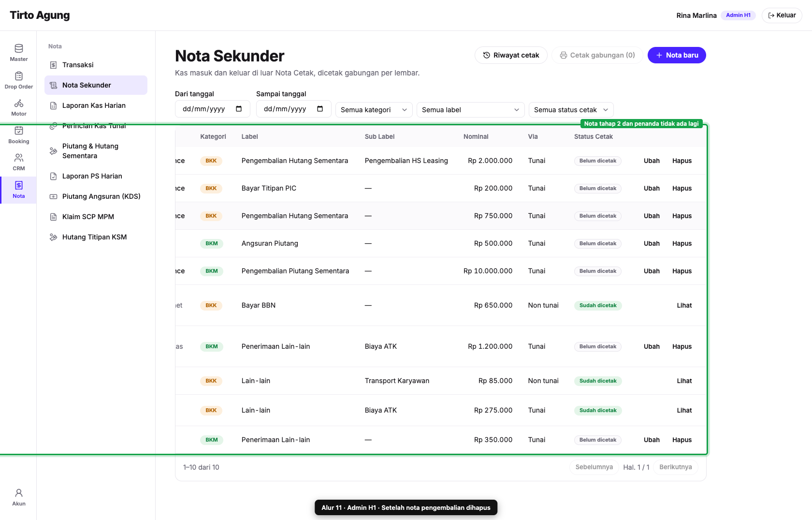Click Hapus on Bayar Titipan PIC row
This screenshot has width=812, height=520.
tap(682, 188)
